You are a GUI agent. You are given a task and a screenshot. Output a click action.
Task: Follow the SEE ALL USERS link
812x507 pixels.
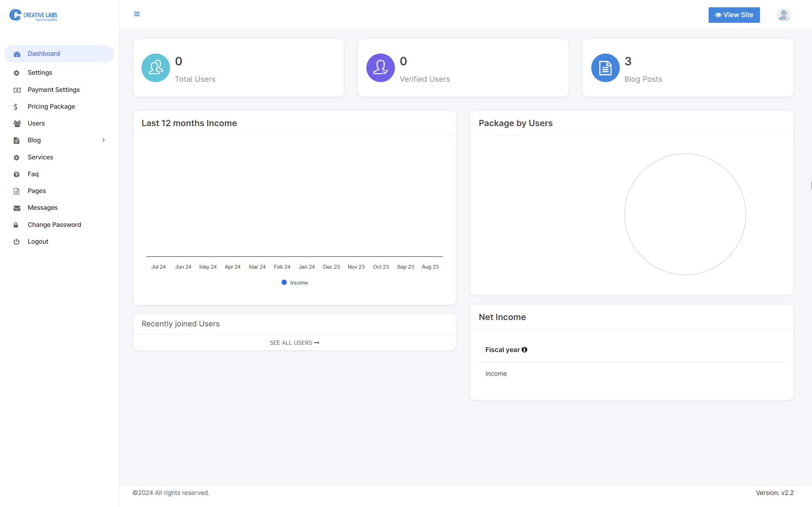click(294, 342)
